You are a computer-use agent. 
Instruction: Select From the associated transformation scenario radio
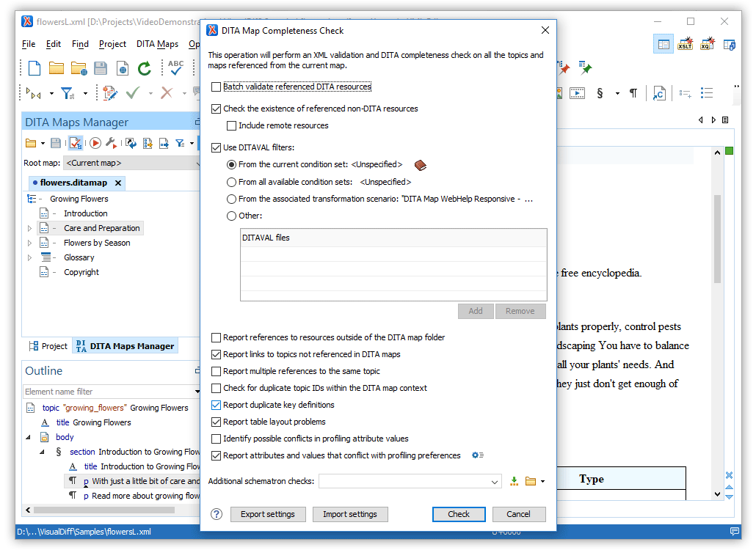[231, 199]
